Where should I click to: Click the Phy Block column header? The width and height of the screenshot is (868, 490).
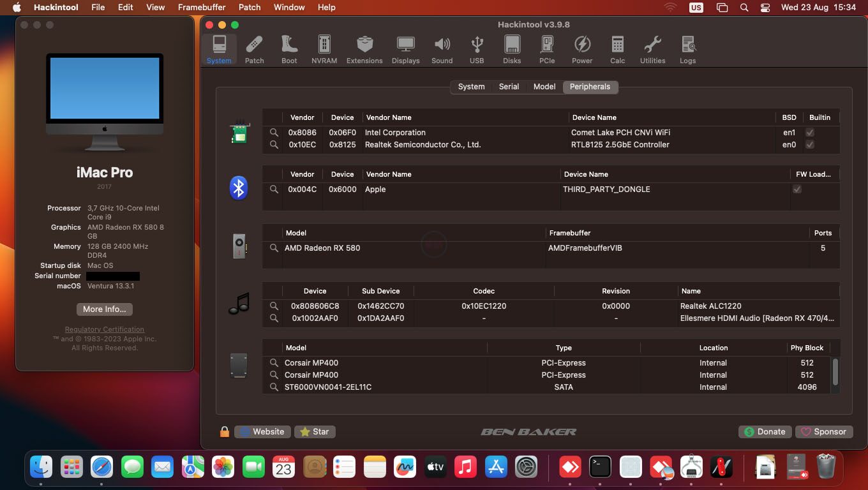(x=807, y=348)
